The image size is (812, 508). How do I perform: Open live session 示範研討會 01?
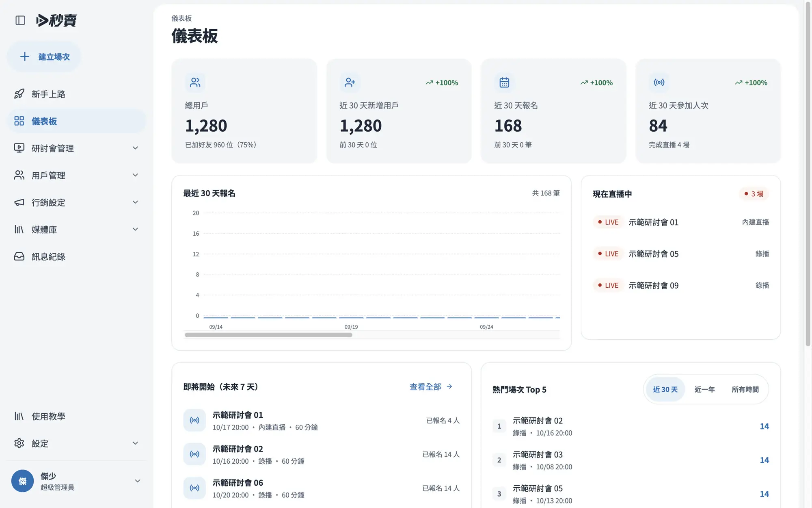point(681,222)
